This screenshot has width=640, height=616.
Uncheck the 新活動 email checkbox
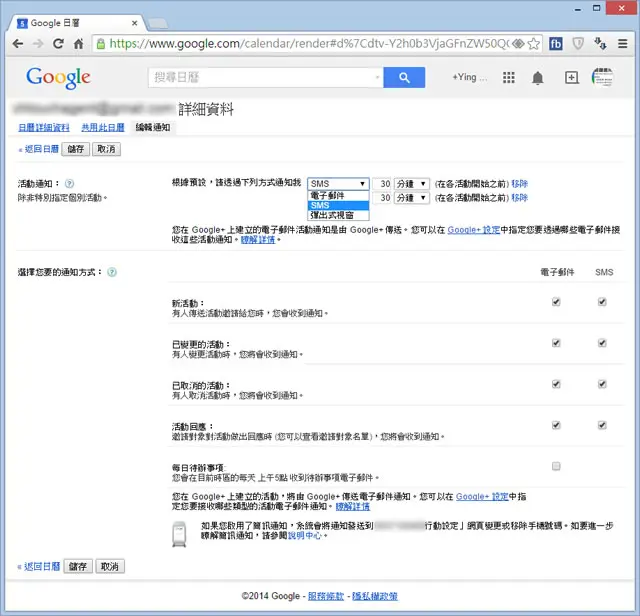[x=556, y=302]
